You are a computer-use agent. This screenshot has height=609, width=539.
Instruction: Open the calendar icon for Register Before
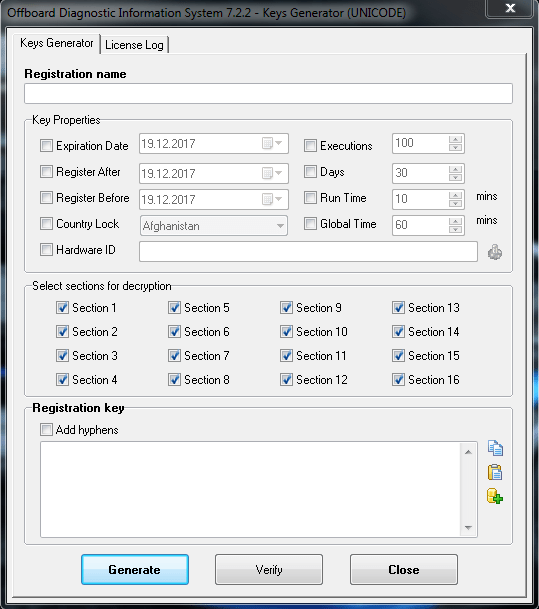click(x=267, y=199)
